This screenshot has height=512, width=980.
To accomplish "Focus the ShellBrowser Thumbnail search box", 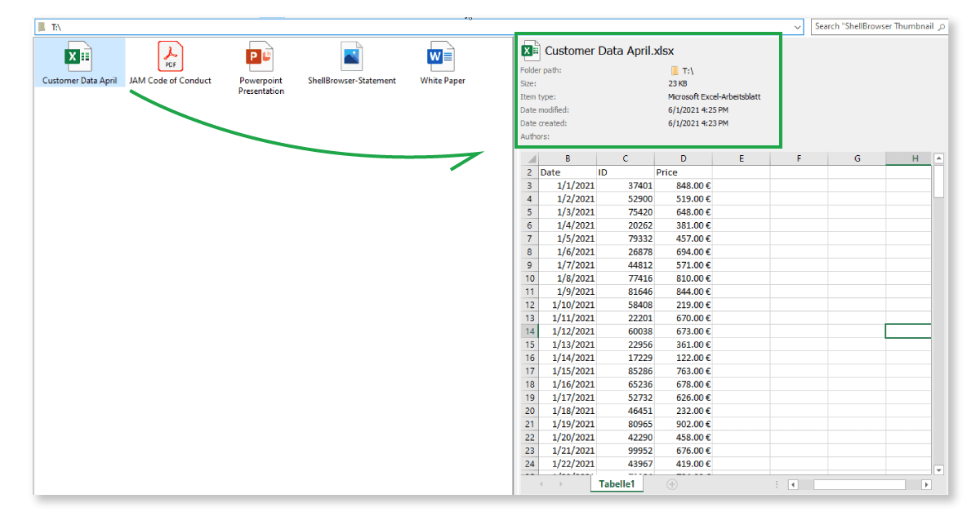I will pyautogui.click(x=873, y=27).
